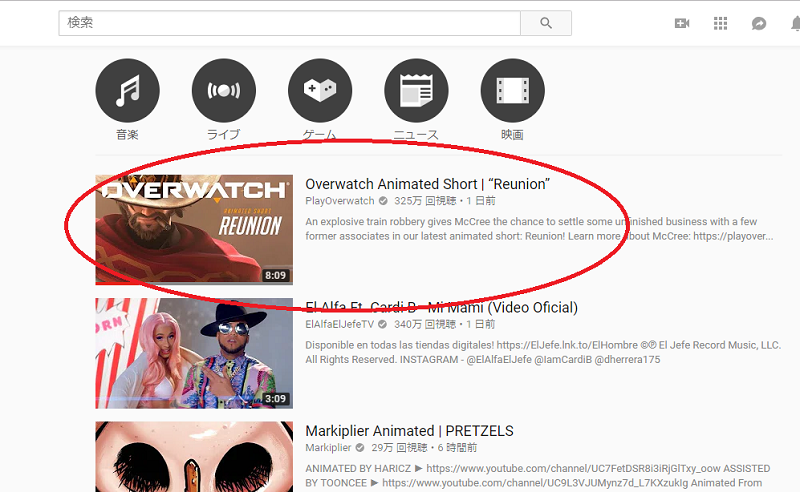Focus the 検索 search input field

pyautogui.click(x=289, y=23)
